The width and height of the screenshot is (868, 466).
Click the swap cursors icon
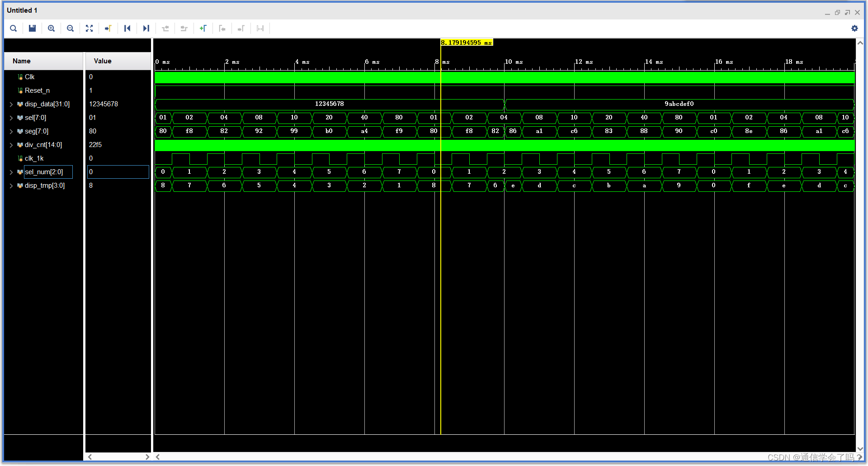point(260,29)
